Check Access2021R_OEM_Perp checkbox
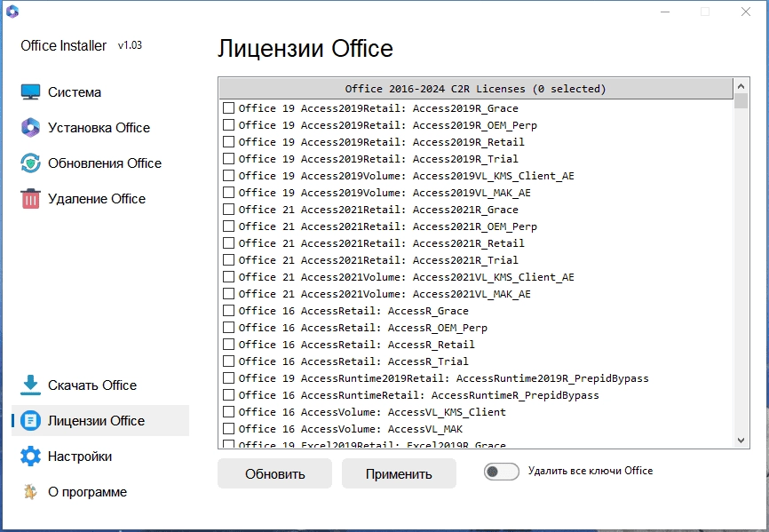The height and width of the screenshot is (532, 769). point(228,226)
